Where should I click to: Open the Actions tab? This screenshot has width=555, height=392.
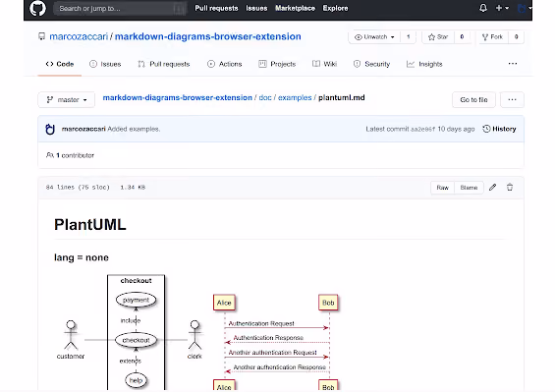[225, 64]
